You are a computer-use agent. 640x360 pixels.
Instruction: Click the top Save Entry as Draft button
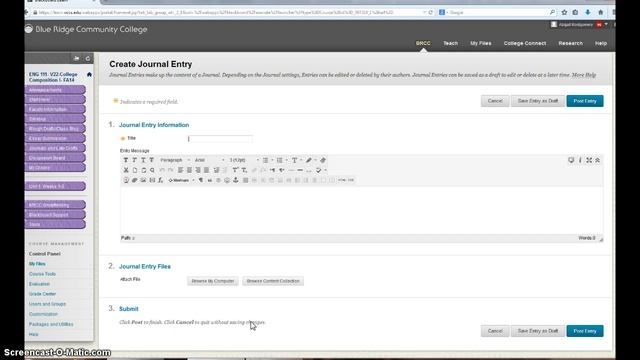click(538, 101)
